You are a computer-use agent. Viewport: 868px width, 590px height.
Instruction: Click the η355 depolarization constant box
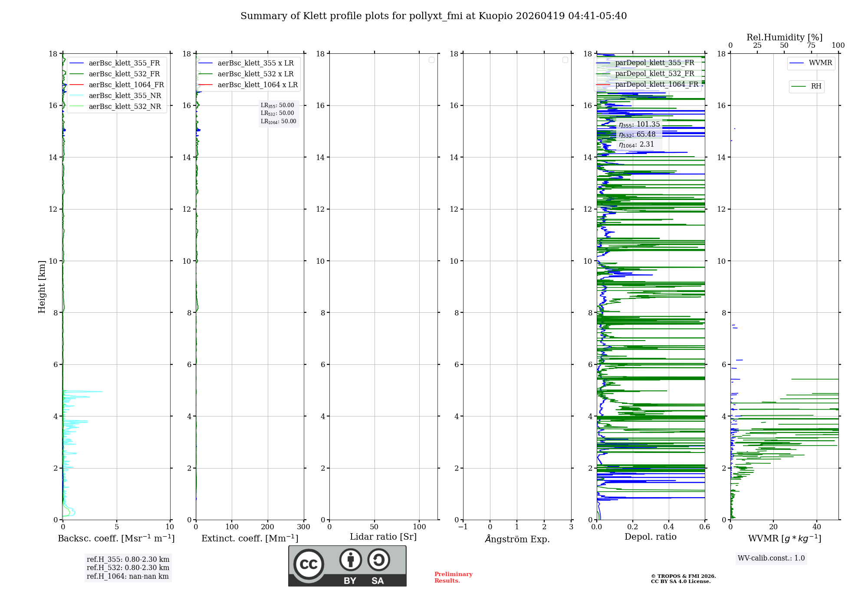pos(639,125)
